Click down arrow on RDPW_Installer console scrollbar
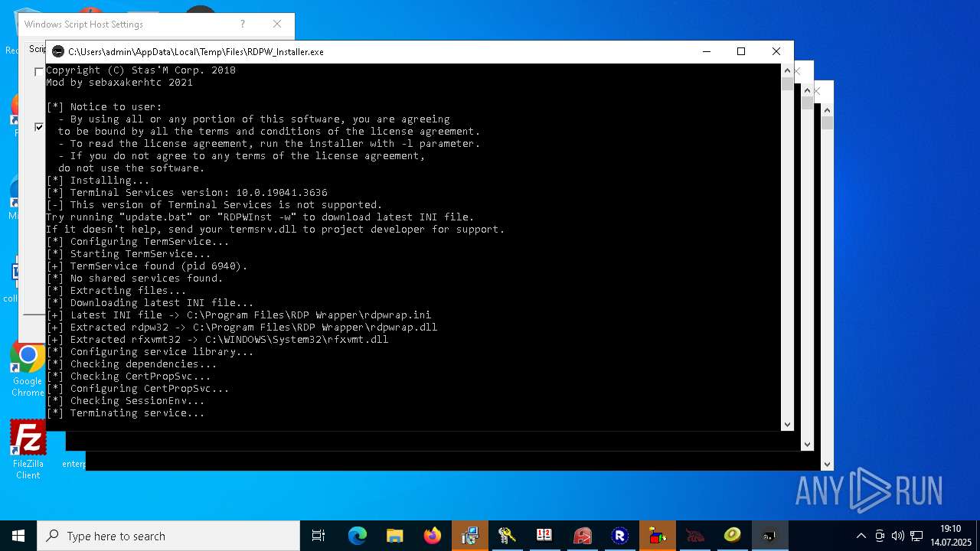The height and width of the screenshot is (551, 980). coord(787,424)
